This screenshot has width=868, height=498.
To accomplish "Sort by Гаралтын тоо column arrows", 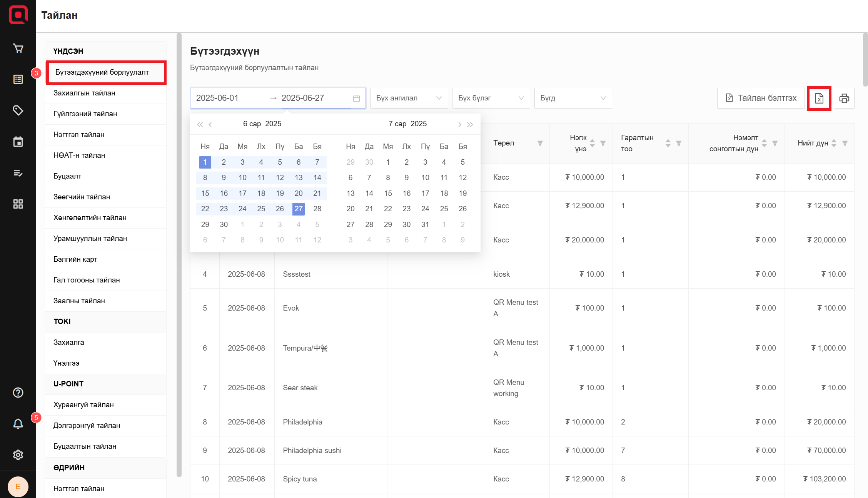I will tap(668, 143).
